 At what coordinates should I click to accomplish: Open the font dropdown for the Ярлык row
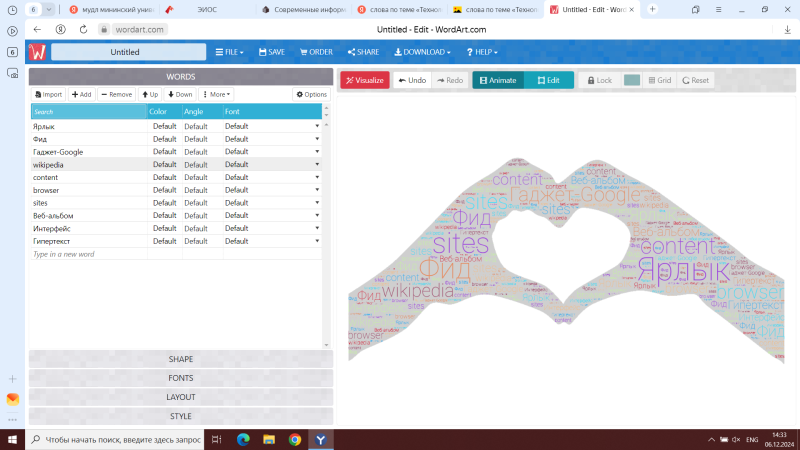click(x=317, y=126)
